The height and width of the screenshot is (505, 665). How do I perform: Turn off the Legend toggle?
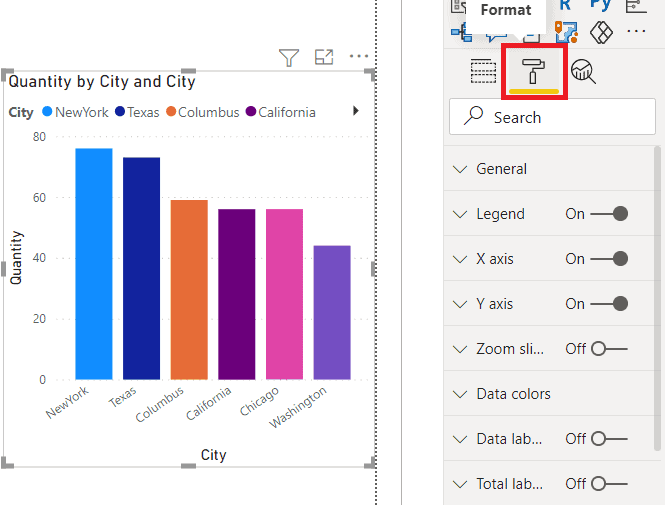609,214
